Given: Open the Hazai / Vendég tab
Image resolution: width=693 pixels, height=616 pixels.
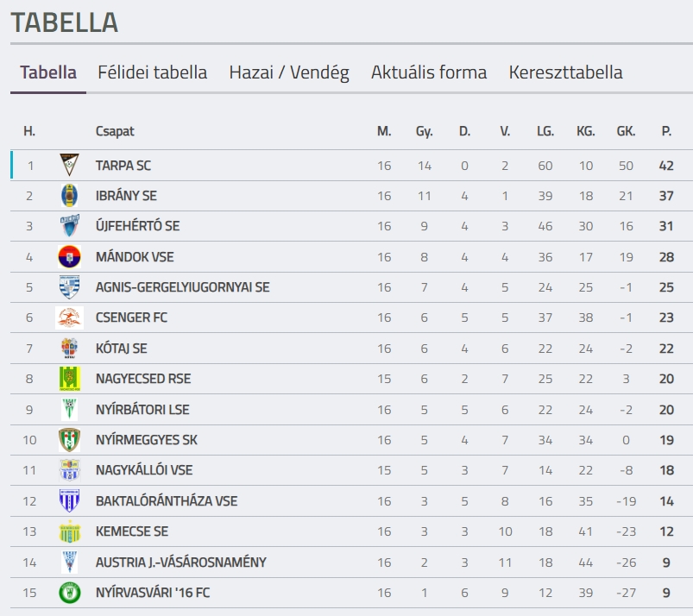Looking at the screenshot, I should tap(289, 72).
